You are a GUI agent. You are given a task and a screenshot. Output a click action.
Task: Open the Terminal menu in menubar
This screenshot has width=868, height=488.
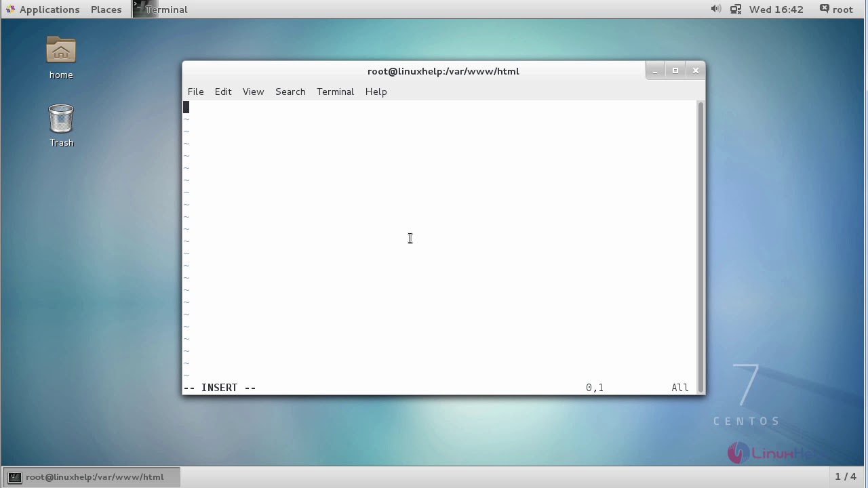pos(335,91)
